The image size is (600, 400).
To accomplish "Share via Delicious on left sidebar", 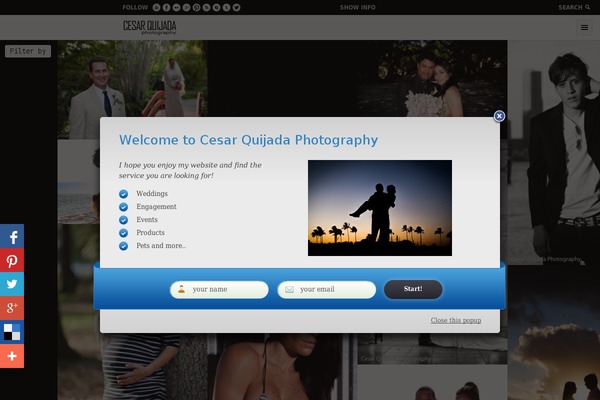I will (x=12, y=332).
